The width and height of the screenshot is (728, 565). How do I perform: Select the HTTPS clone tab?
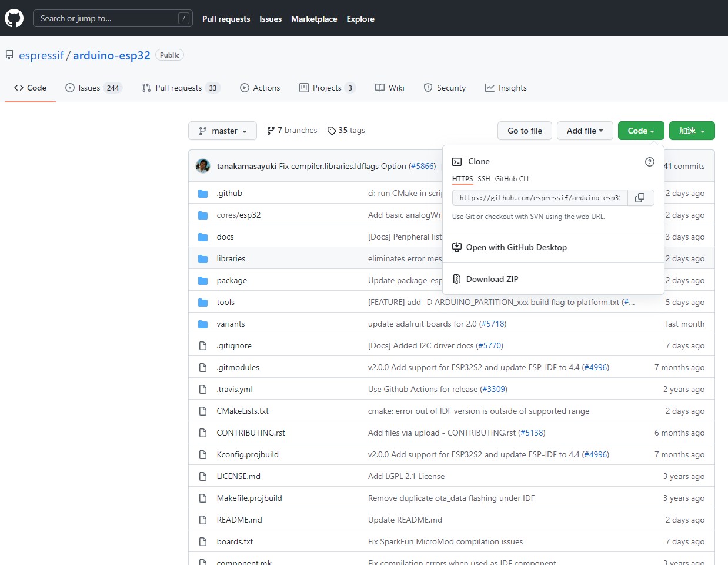[x=462, y=179]
